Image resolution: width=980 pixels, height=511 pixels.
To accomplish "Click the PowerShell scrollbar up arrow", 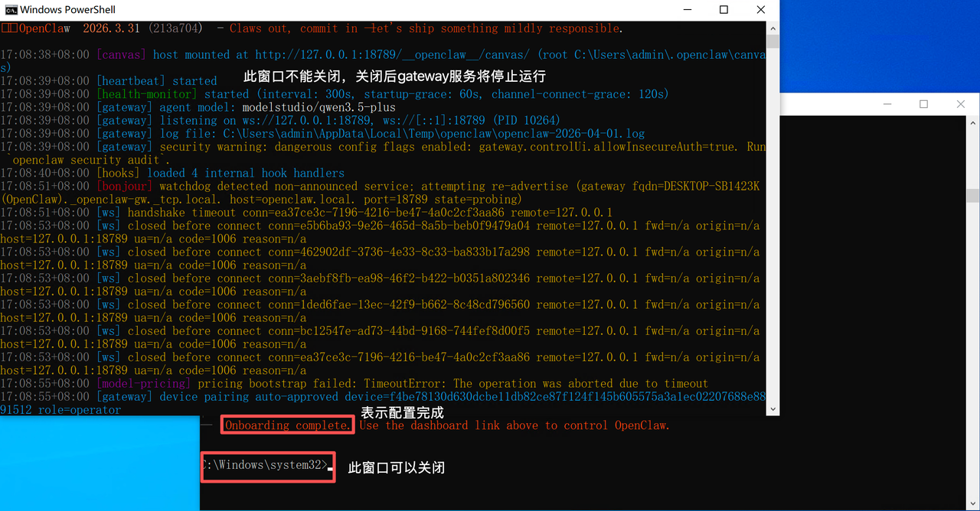I will [773, 28].
